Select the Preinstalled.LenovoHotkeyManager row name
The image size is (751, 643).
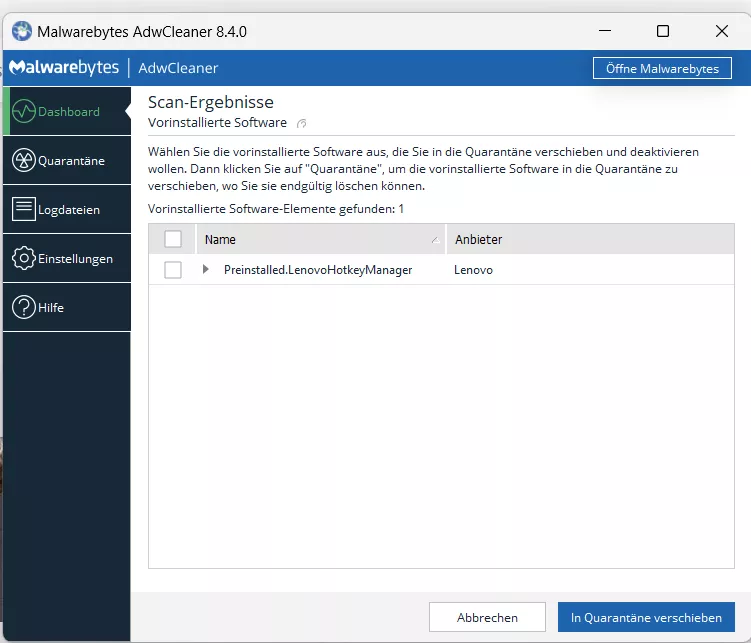(318, 270)
